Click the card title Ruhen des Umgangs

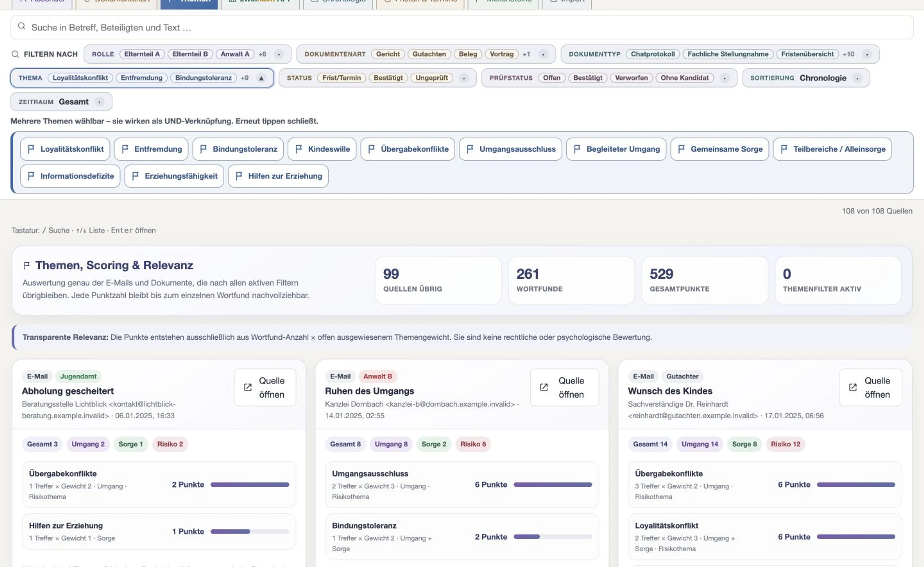pos(369,391)
